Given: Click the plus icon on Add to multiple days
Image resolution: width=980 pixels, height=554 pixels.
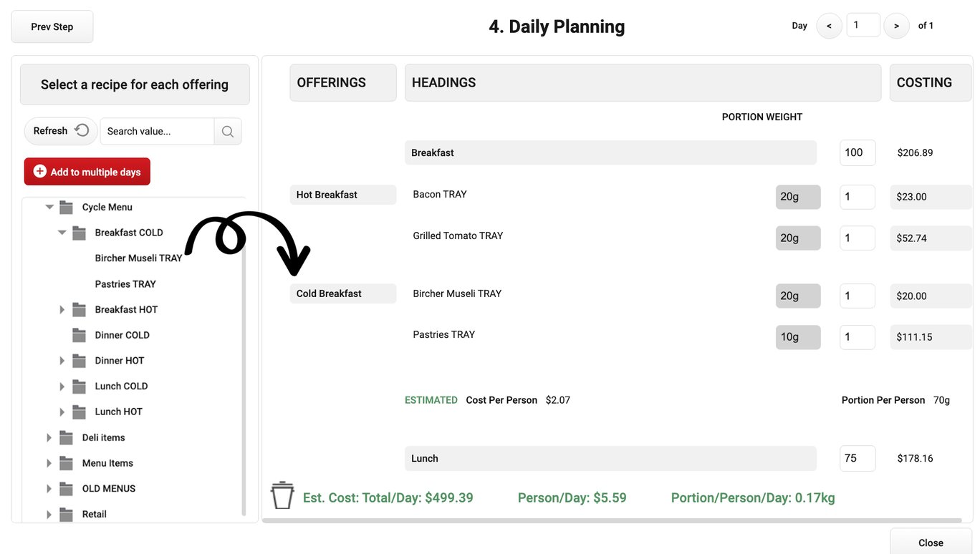Looking at the screenshot, I should click(42, 172).
